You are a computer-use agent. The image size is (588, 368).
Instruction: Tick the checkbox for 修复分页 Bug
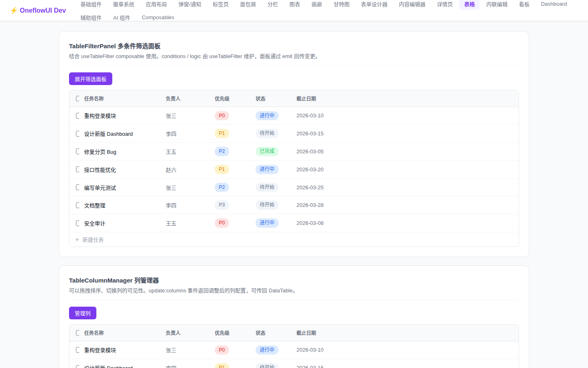[78, 151]
